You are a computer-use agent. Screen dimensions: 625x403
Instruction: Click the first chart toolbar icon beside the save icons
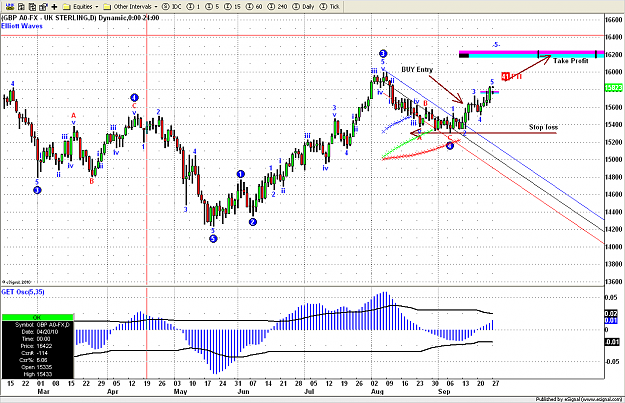8,6
